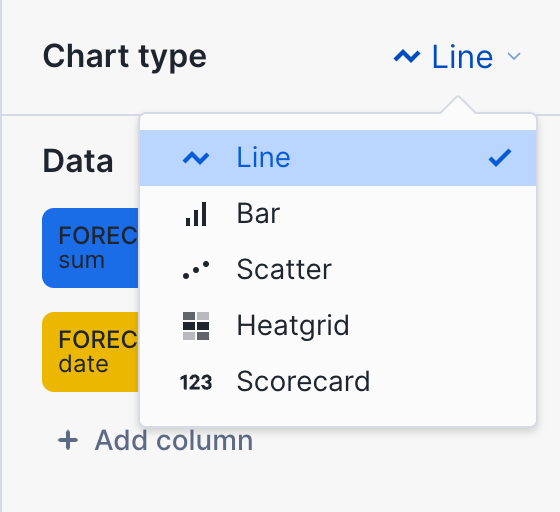Click the Data section heading

click(x=78, y=161)
